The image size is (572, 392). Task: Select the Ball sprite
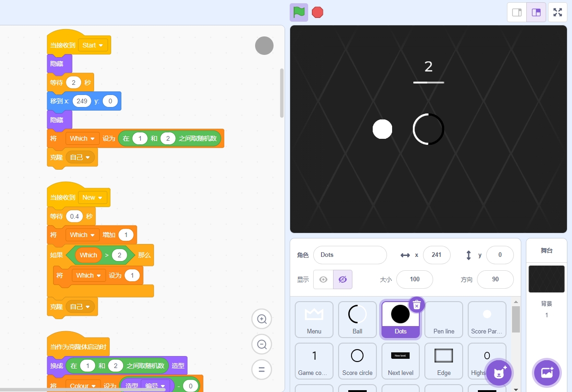click(x=357, y=320)
